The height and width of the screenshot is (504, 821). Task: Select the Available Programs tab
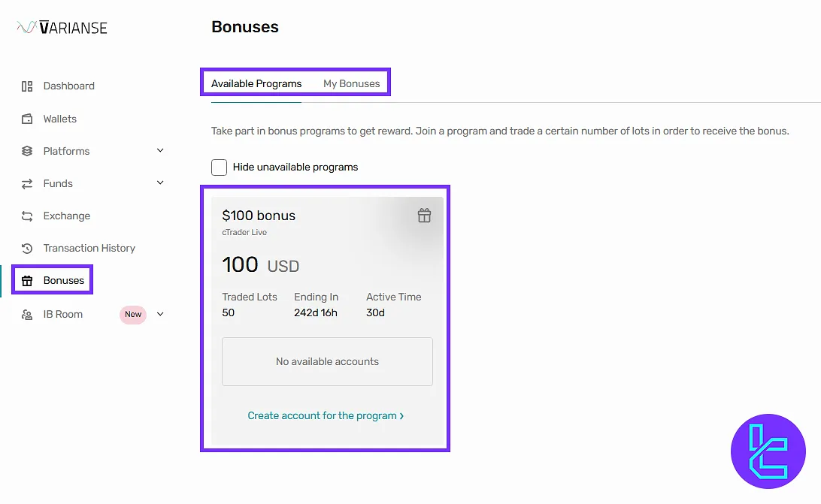coord(256,83)
